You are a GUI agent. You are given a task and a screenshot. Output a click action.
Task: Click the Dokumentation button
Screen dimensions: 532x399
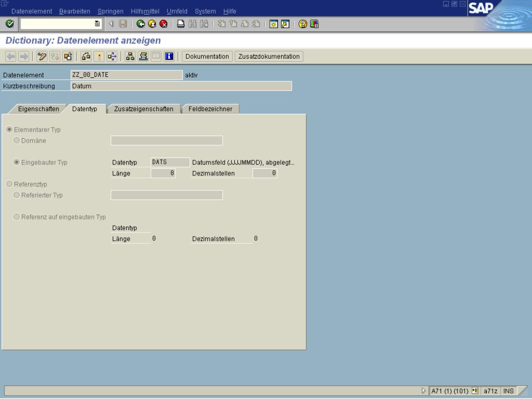point(207,56)
